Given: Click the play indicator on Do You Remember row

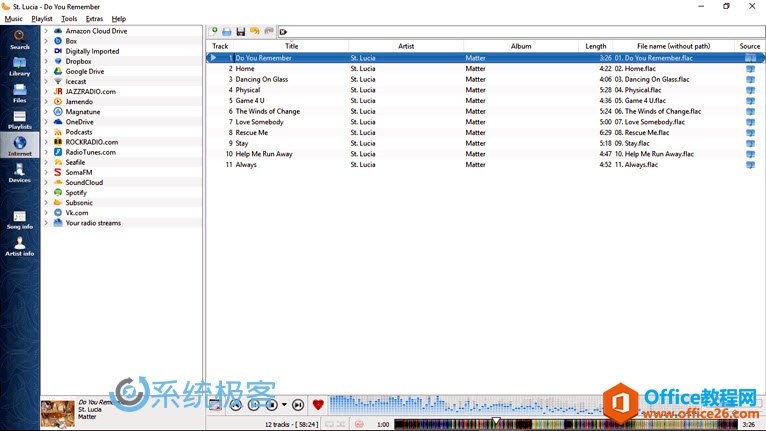Looking at the screenshot, I should (x=213, y=58).
